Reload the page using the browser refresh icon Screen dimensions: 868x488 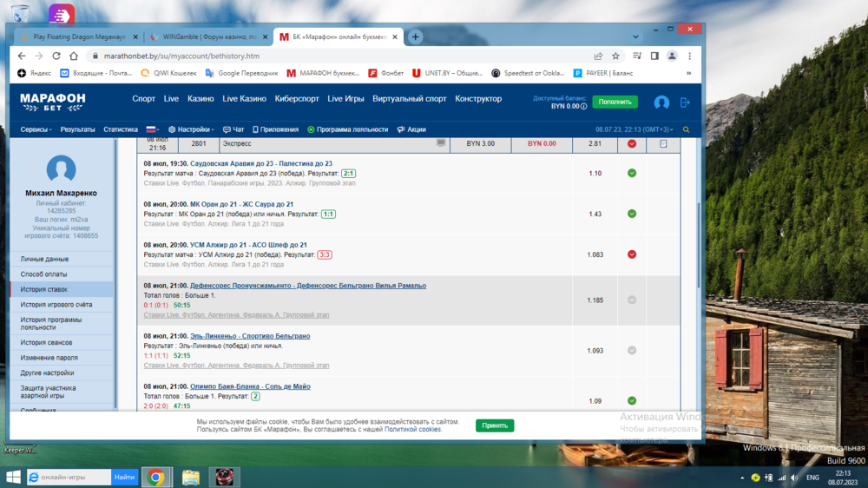(56, 56)
